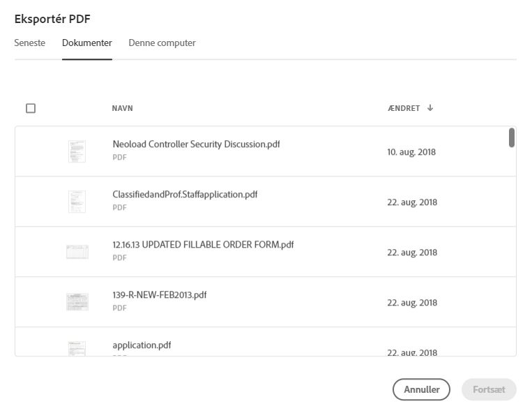The height and width of the screenshot is (413, 532).
Task: Click the 12.16.13 UPDATED FILLABLE ORDER FORM thumbnail
Action: click(77, 252)
